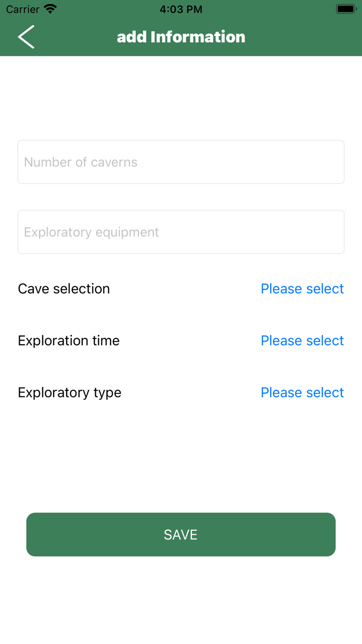Focus the Exploratory equipment field

181,232
